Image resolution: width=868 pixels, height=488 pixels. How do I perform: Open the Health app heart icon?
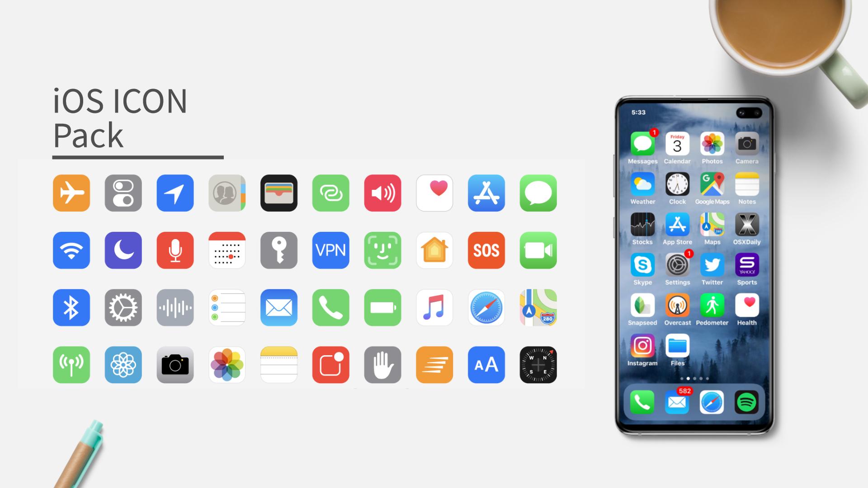coord(434,193)
